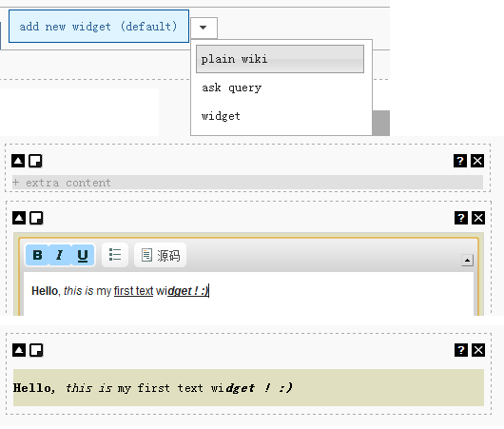The height and width of the screenshot is (429, 504).
Task: Insert bulleted list via toolbar icon
Action: 115,255
